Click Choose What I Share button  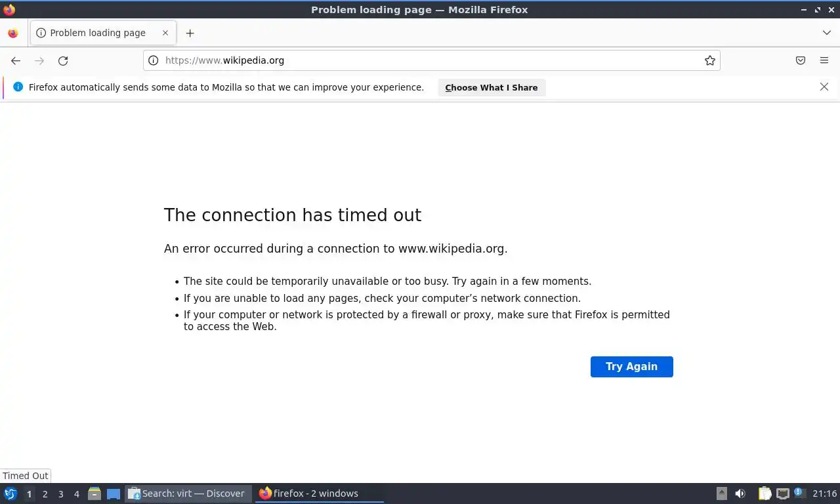tap(492, 87)
